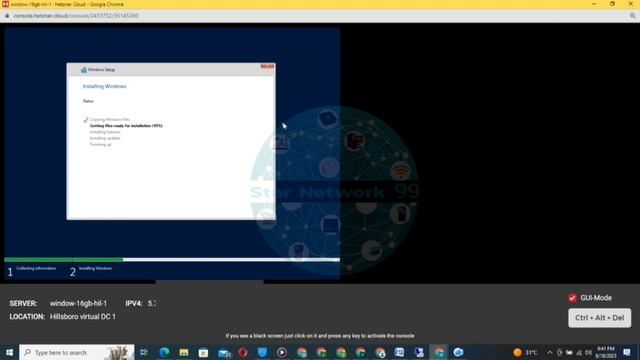Click the Windows Setup title bar icon
This screenshot has height=360, width=640.
[x=84, y=70]
